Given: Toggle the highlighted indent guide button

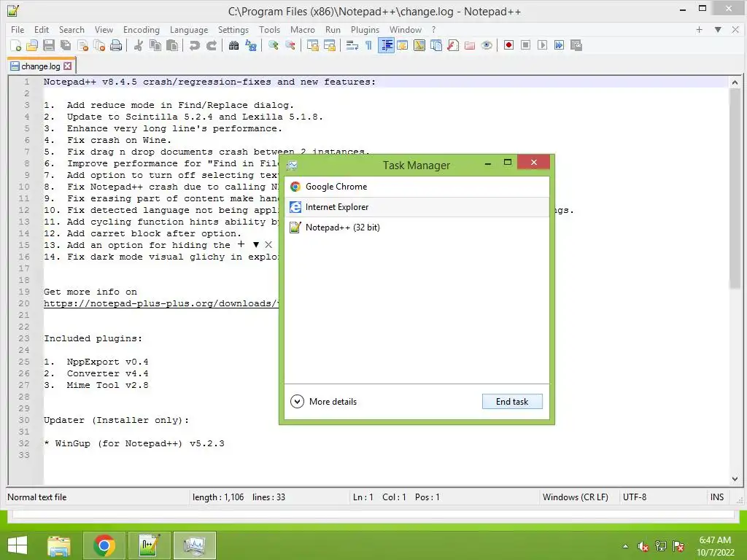Looking at the screenshot, I should (386, 45).
